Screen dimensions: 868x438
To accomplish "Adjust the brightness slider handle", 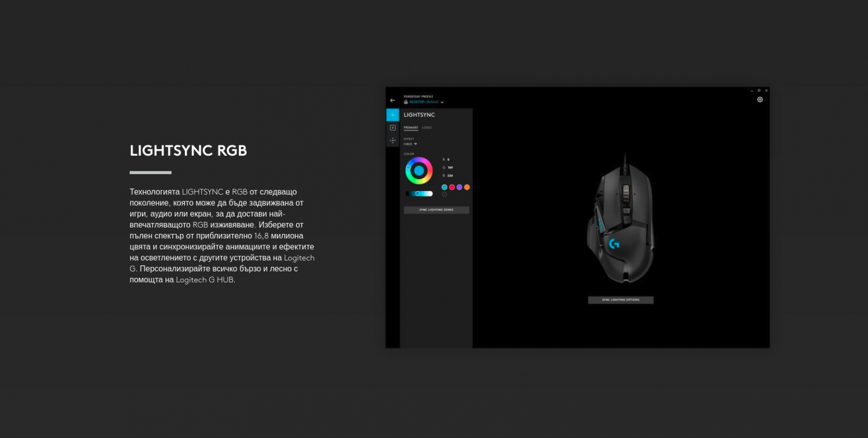I will [x=418, y=194].
